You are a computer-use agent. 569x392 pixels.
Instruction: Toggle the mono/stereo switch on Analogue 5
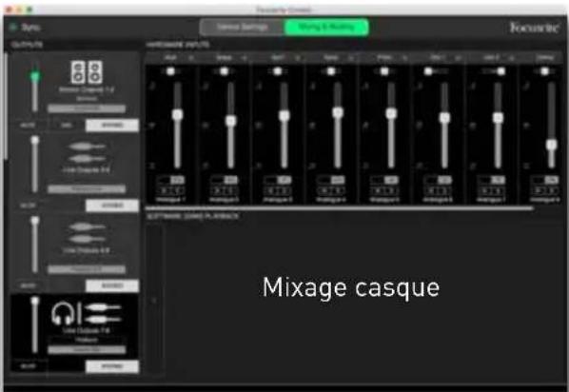[384, 180]
